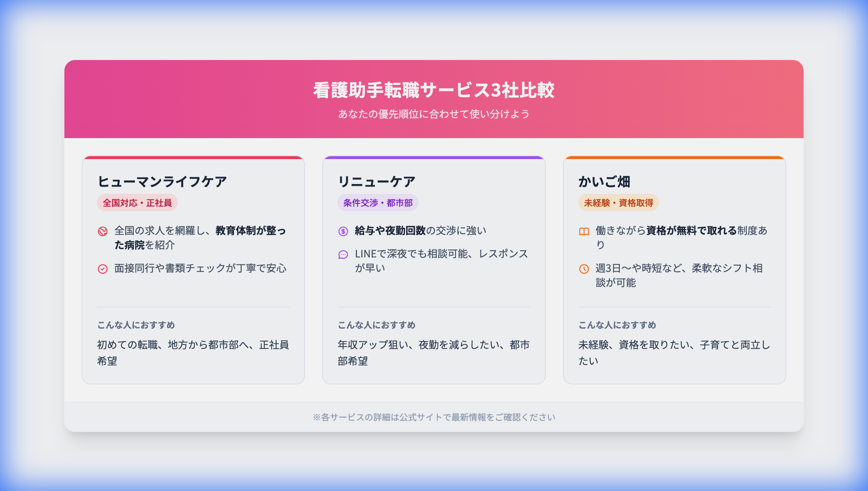Click the リニューケア card title
868x491 pixels.
click(377, 182)
